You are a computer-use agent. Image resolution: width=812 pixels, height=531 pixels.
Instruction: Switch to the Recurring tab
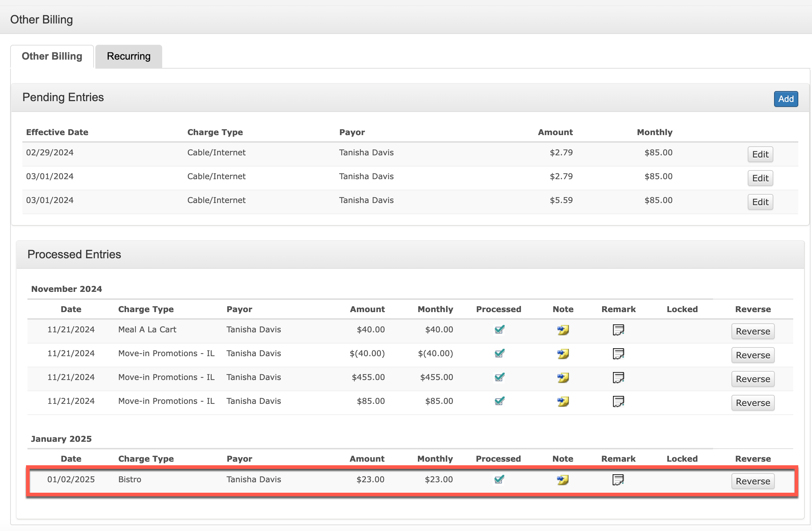coord(129,56)
